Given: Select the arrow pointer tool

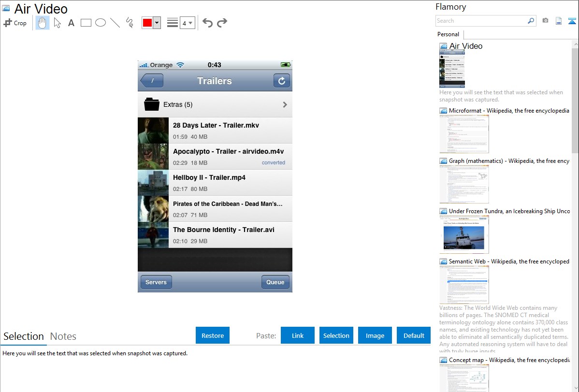Looking at the screenshot, I should tap(57, 23).
